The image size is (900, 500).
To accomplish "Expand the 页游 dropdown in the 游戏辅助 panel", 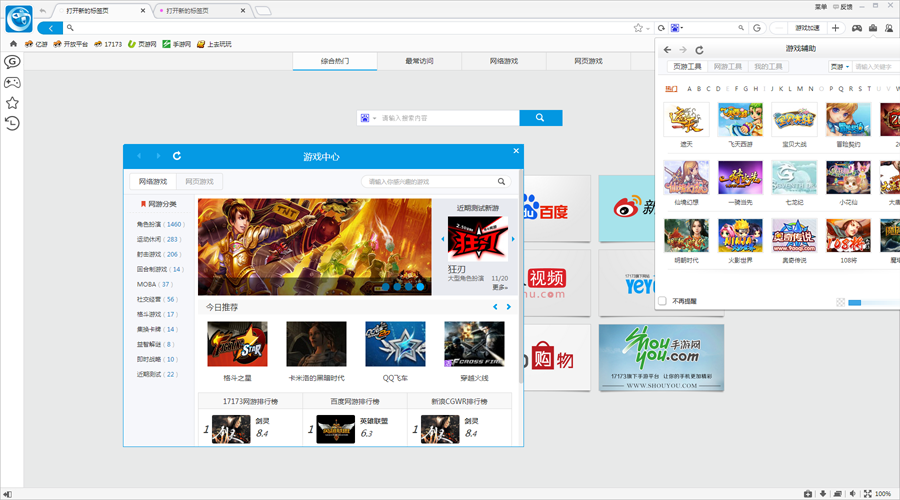I will click(838, 67).
